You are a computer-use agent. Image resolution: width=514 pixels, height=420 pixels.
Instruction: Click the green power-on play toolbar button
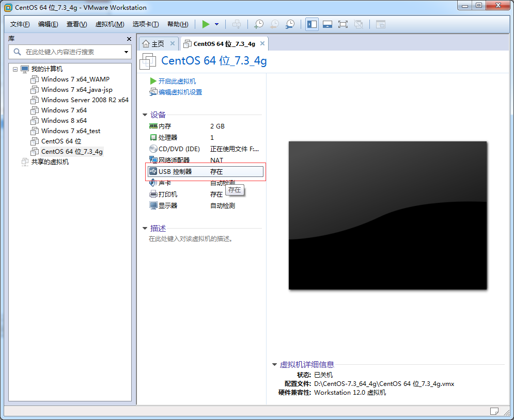(206, 24)
